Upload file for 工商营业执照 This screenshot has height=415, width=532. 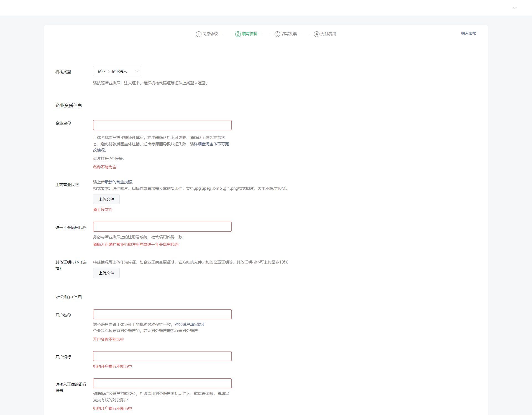click(106, 199)
